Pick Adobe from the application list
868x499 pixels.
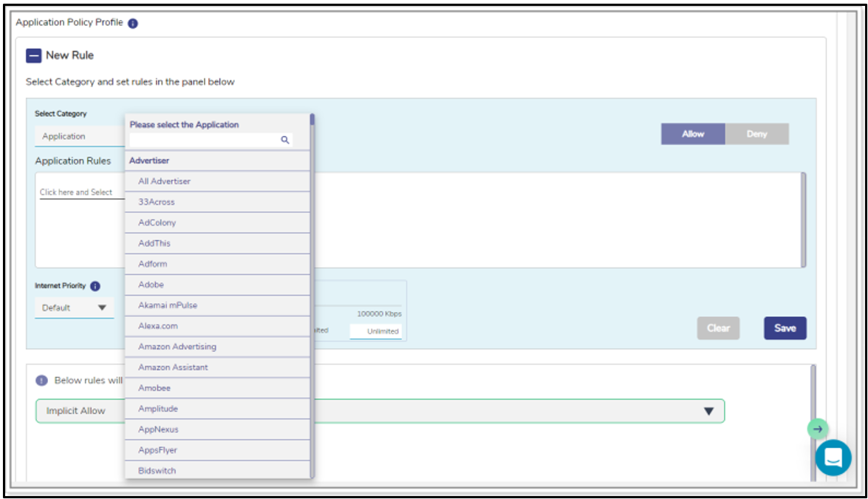151,285
